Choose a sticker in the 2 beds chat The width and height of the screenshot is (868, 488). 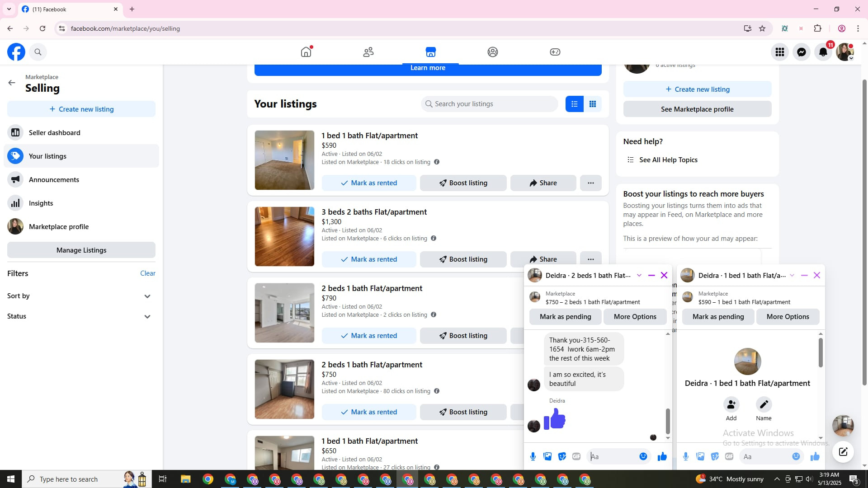tap(562, 457)
